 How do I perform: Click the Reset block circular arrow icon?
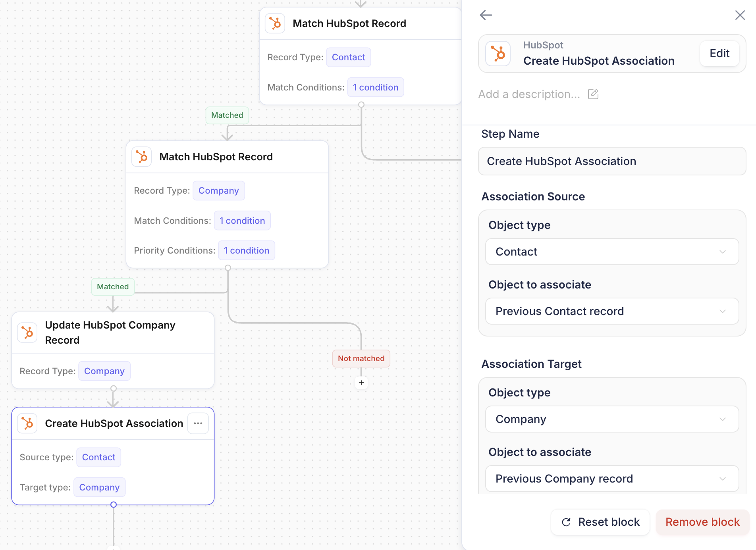click(567, 522)
